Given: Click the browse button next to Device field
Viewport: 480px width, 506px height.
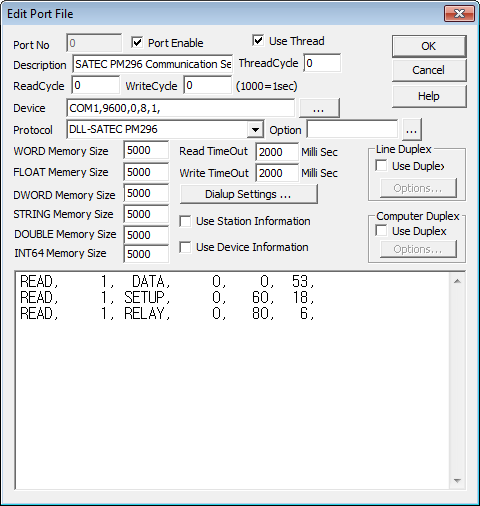Looking at the screenshot, I should click(319, 108).
